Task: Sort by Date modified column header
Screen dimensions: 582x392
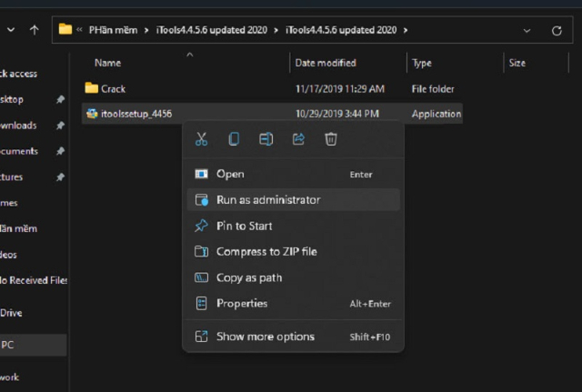Action: [x=326, y=63]
